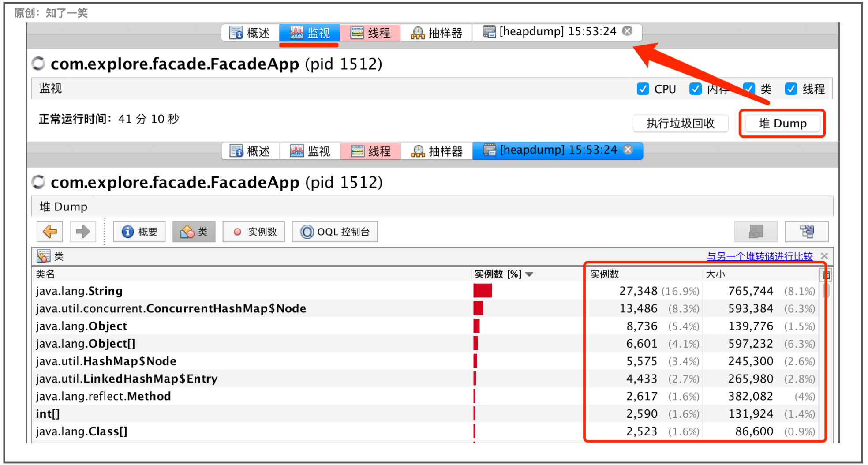Image resolution: width=868 pixels, height=465 pixels.
Task: Click 与另一个堆转储进行比较 link
Action: coord(759,256)
